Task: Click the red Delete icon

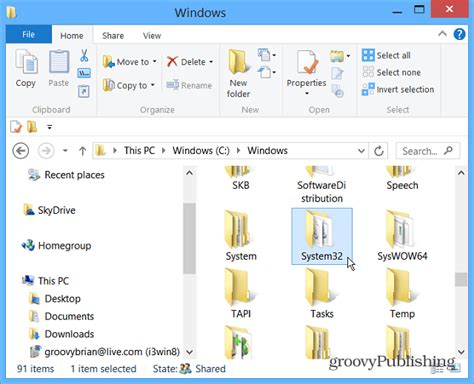Action: (172, 62)
